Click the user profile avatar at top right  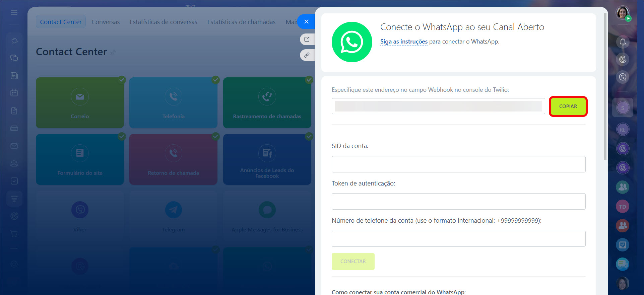pos(622,13)
